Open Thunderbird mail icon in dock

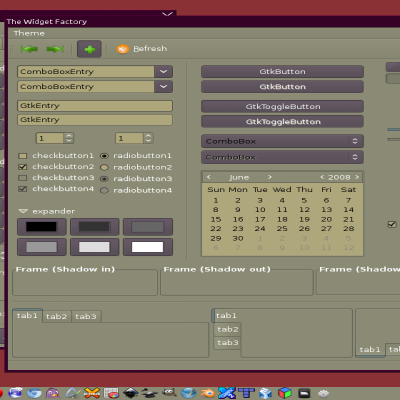(15, 393)
